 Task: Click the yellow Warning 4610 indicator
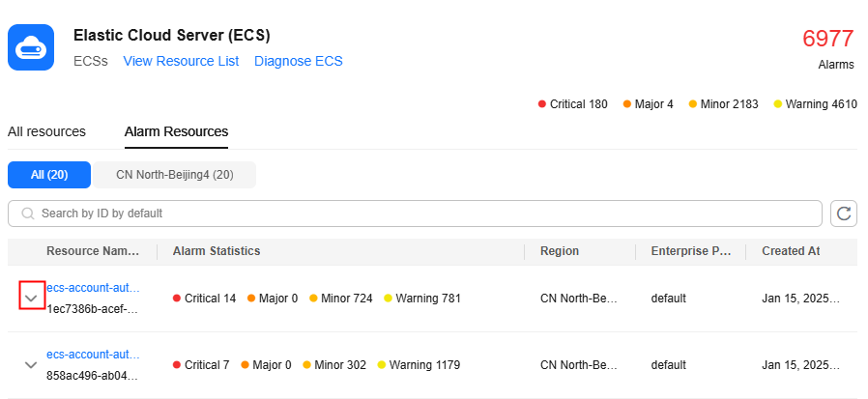[815, 104]
